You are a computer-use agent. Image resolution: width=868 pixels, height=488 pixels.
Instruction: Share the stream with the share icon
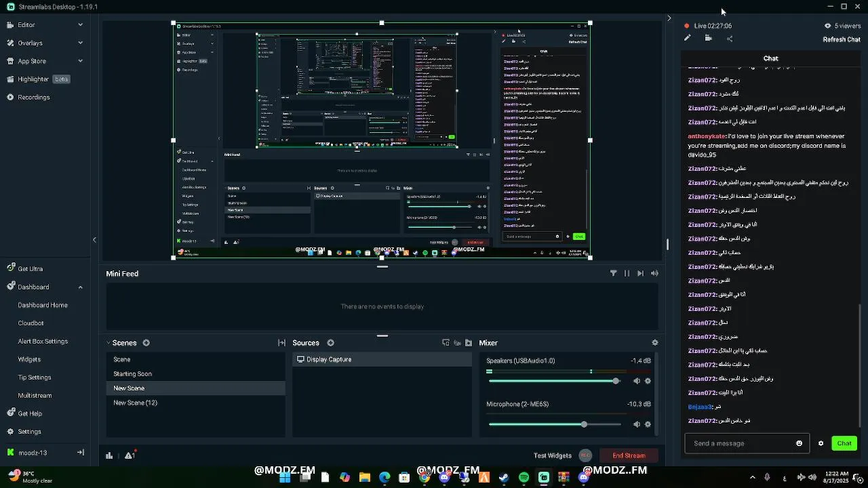[730, 39]
